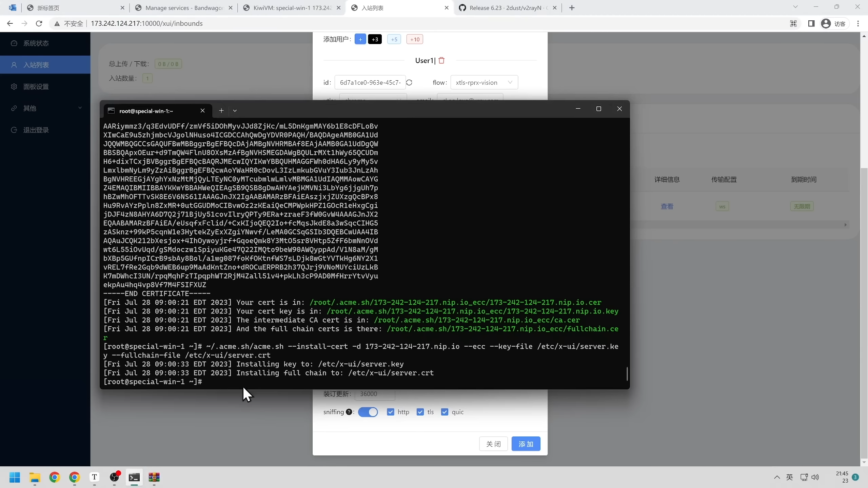Expand the terminal tab dropdown chevron
Screen dimensions: 868x488
(235, 110)
